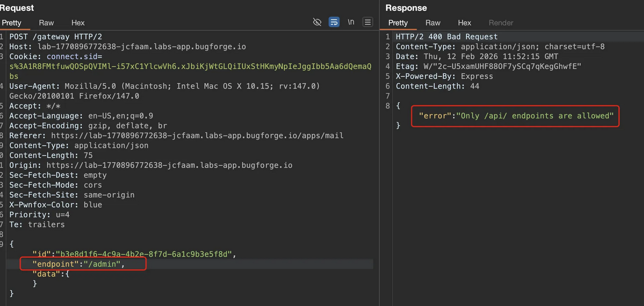Select the Response Pretty tab
The image size is (644, 306).
(x=398, y=23)
